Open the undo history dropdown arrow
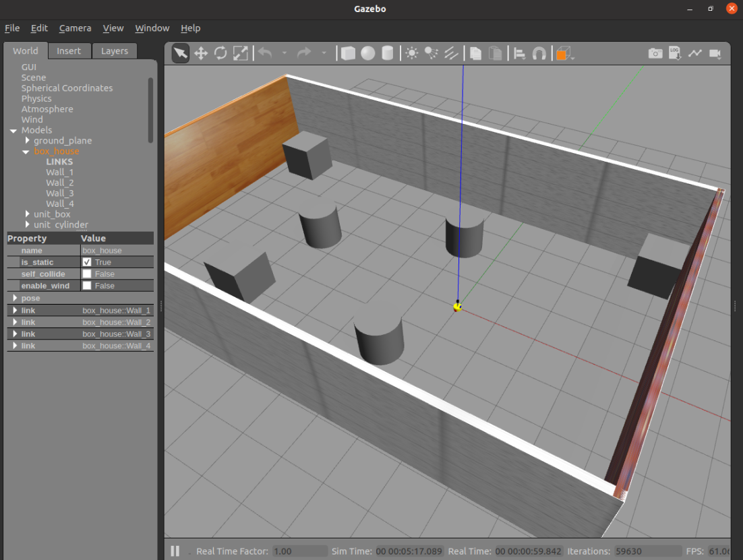Image resolution: width=743 pixels, height=560 pixels. pos(285,53)
